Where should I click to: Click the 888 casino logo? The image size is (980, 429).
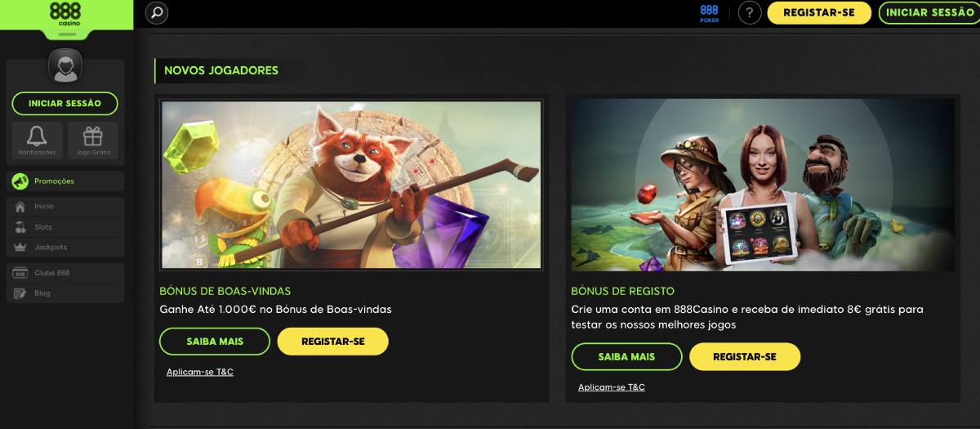[x=65, y=14]
